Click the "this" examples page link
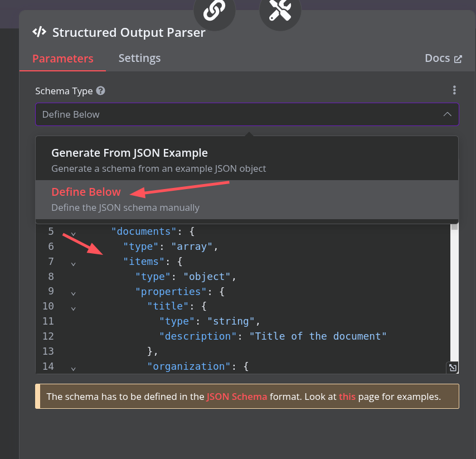This screenshot has height=459, width=476. point(347,397)
